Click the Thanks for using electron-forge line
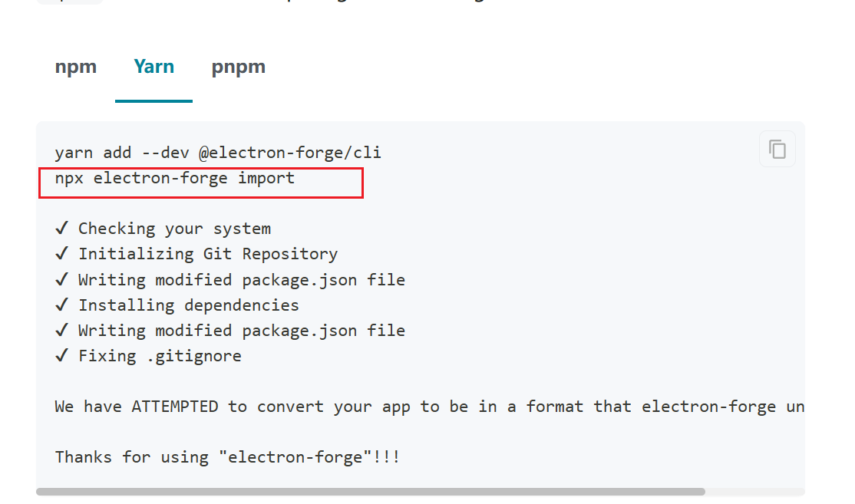The image size is (855, 504). pos(227,456)
